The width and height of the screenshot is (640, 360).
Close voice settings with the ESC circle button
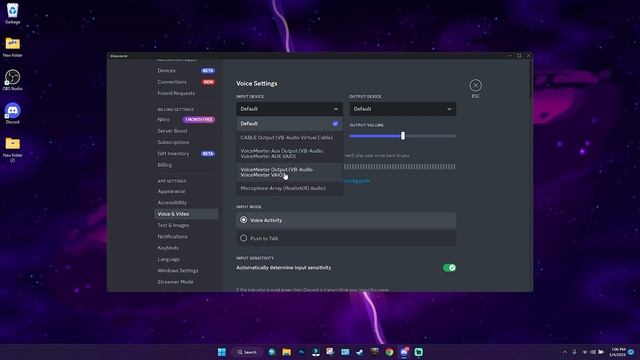click(475, 85)
